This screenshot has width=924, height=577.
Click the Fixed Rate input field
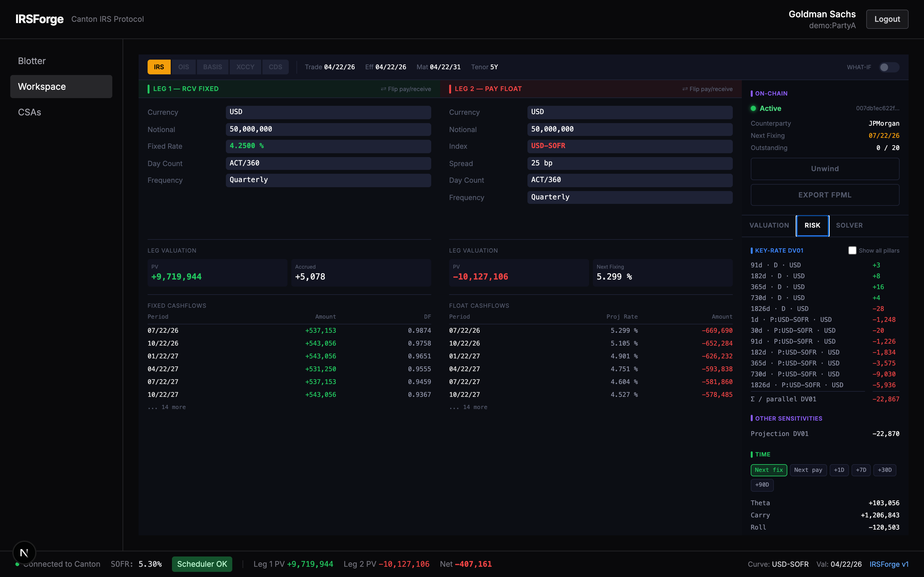328,146
